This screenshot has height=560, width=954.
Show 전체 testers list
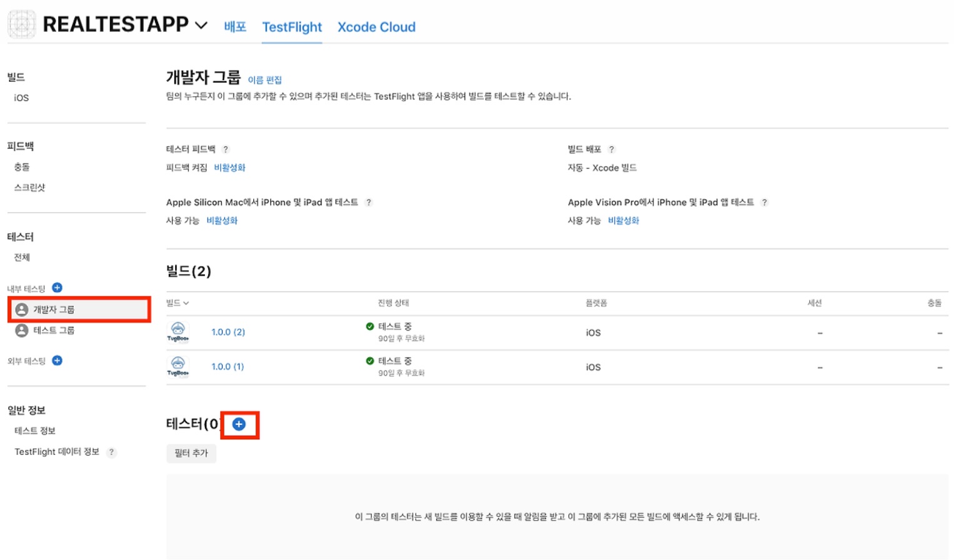(22, 257)
